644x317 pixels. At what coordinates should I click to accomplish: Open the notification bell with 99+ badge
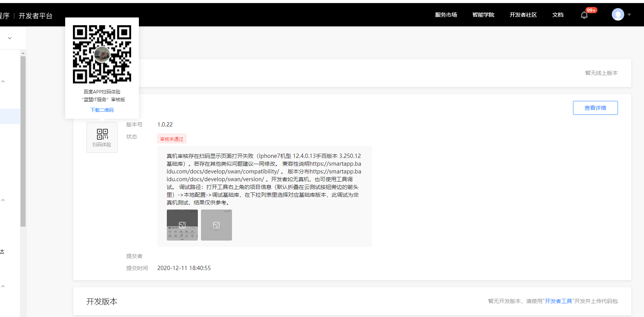(x=584, y=15)
